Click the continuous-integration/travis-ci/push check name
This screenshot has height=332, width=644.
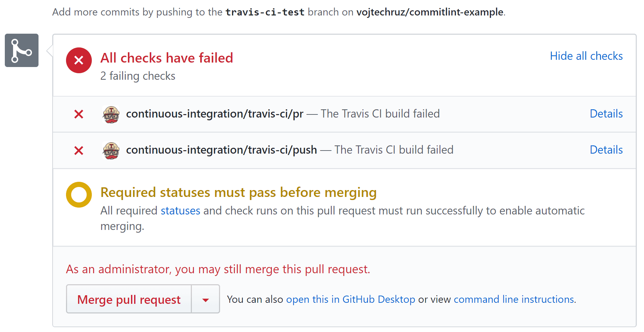click(x=221, y=150)
